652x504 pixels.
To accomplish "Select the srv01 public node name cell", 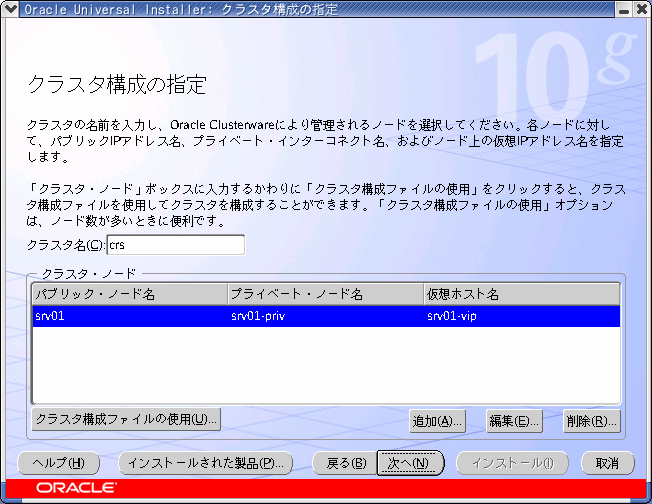I will pyautogui.click(x=130, y=316).
